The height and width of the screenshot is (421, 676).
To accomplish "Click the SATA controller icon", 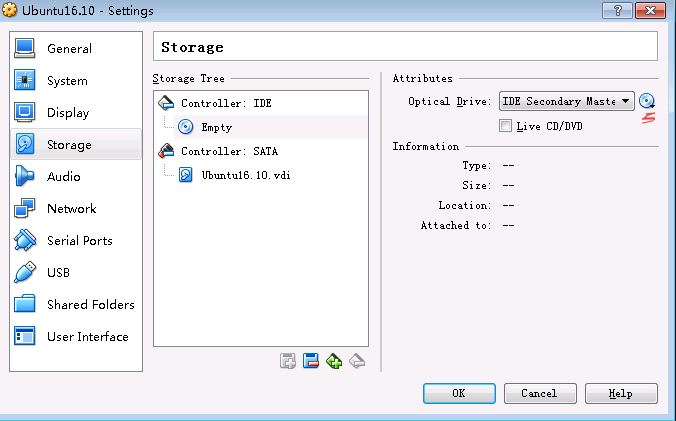I will pyautogui.click(x=166, y=151).
